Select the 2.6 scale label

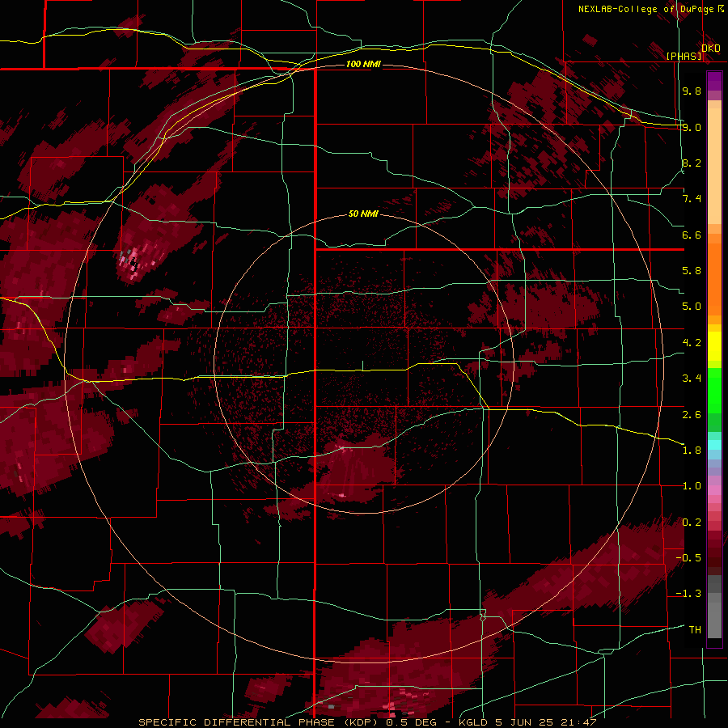tap(692, 415)
